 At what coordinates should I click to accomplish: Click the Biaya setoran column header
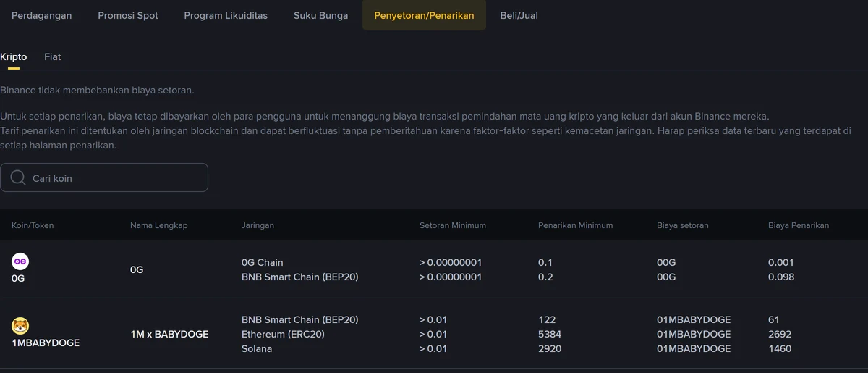[683, 225]
